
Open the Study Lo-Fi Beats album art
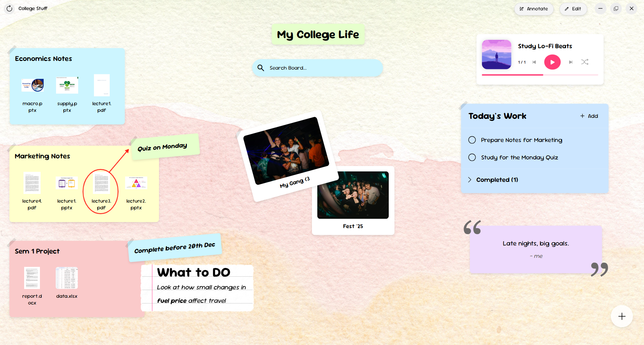coord(496,54)
